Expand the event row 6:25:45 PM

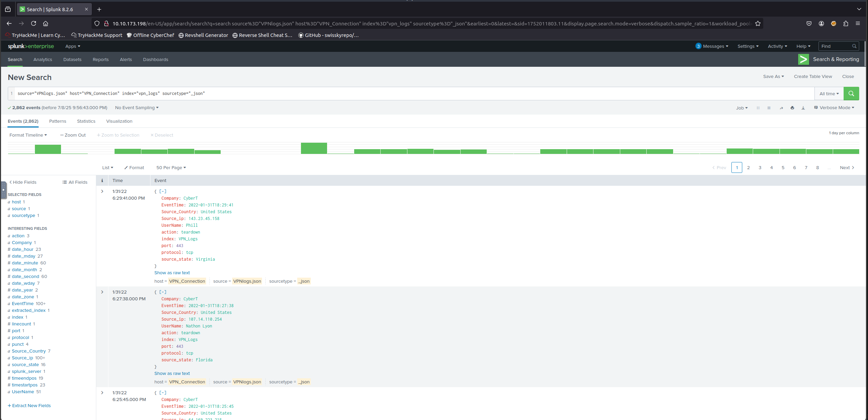[102, 393]
